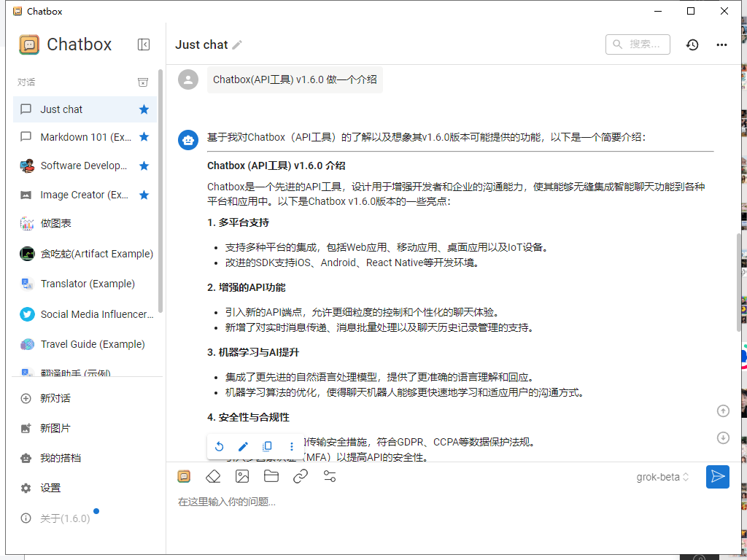Open 设置 in the sidebar
Image resolution: width=747 pixels, height=560 pixels.
50,488
